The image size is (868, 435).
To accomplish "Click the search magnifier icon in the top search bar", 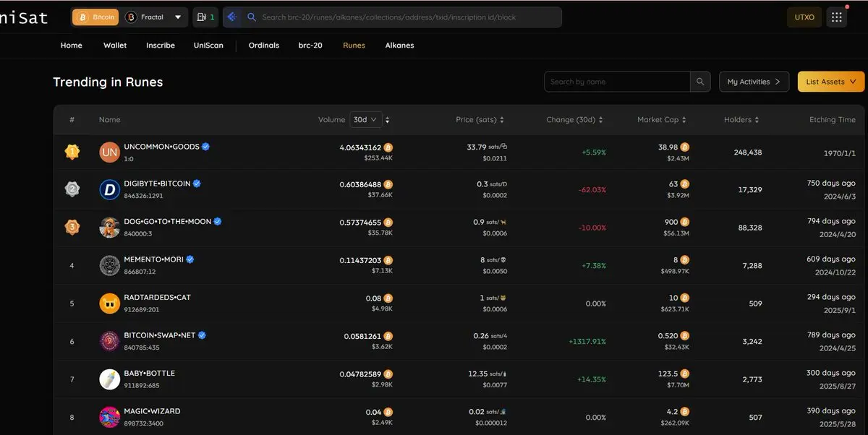I will click(252, 17).
